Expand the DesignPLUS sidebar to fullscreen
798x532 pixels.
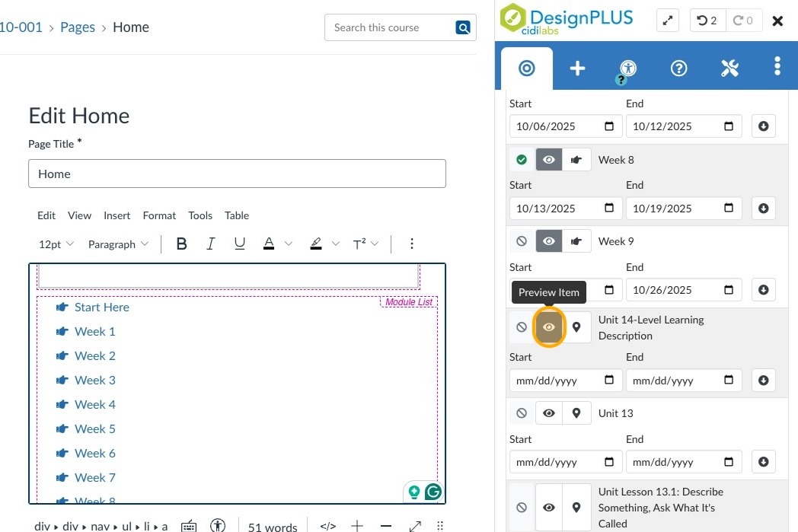tap(667, 21)
